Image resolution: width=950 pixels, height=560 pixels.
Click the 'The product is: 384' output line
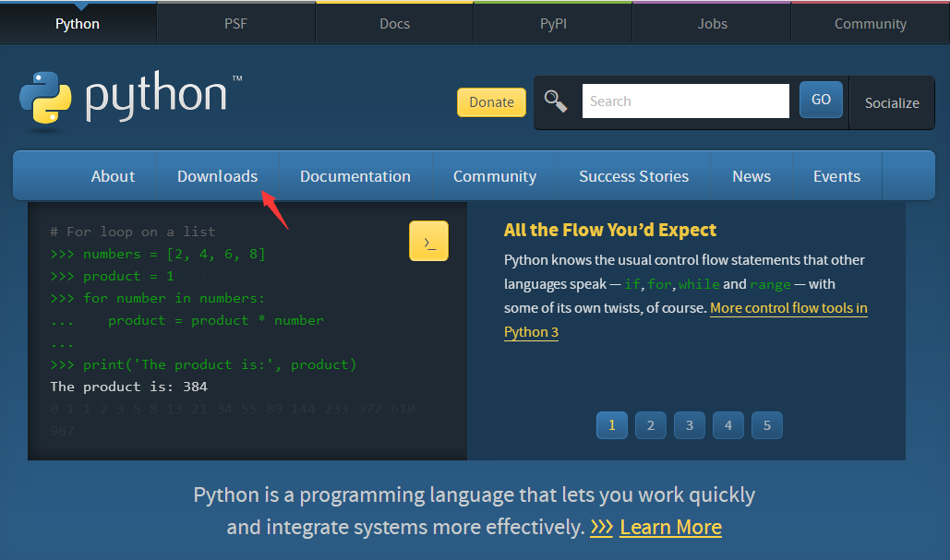[128, 387]
